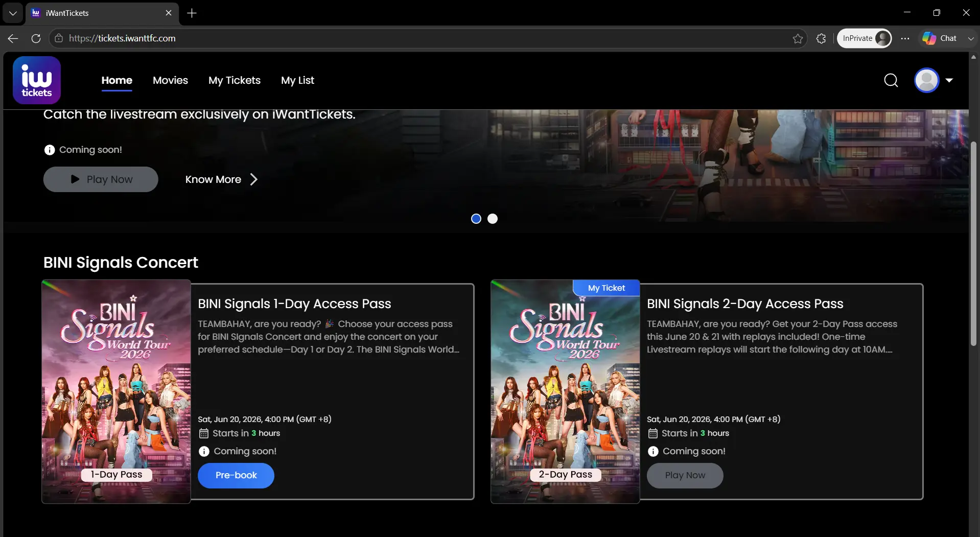Click 'Starts in 3 hours' on the 1-Day Pass card

[x=246, y=433]
